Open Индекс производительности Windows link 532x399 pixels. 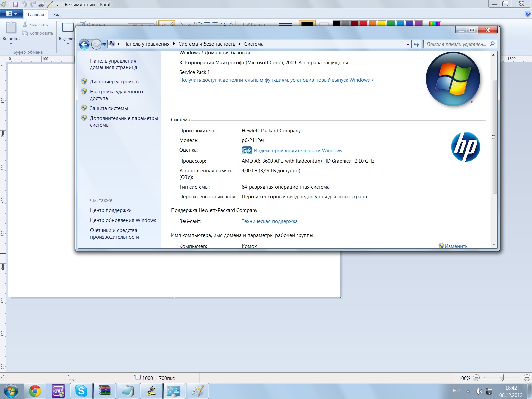point(298,151)
